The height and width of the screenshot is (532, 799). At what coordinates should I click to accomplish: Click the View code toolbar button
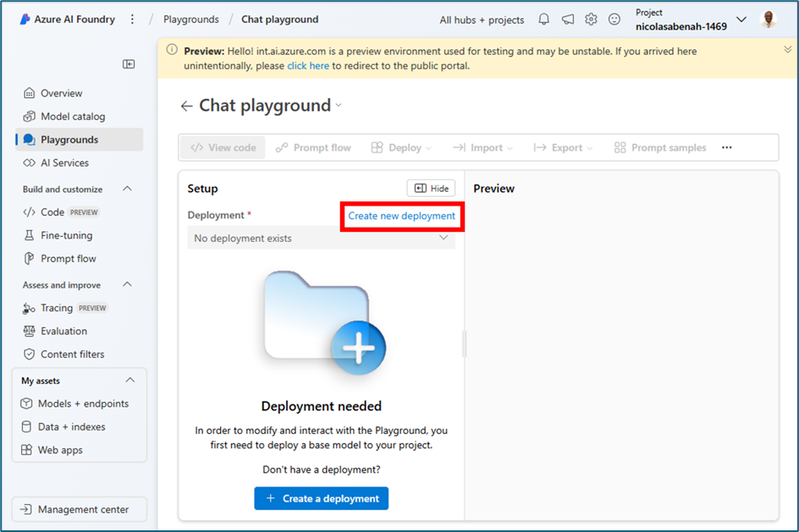tap(223, 148)
